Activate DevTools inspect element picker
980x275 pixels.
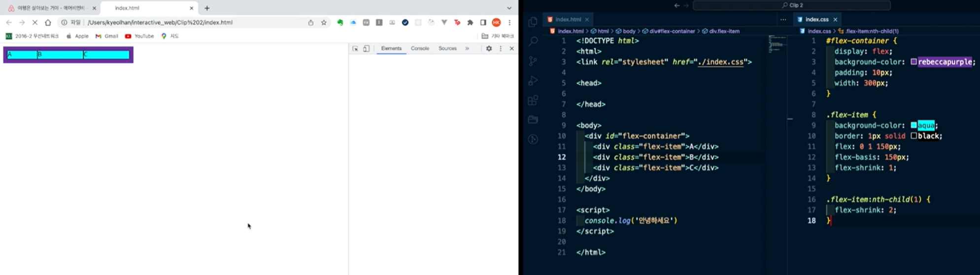pyautogui.click(x=355, y=48)
